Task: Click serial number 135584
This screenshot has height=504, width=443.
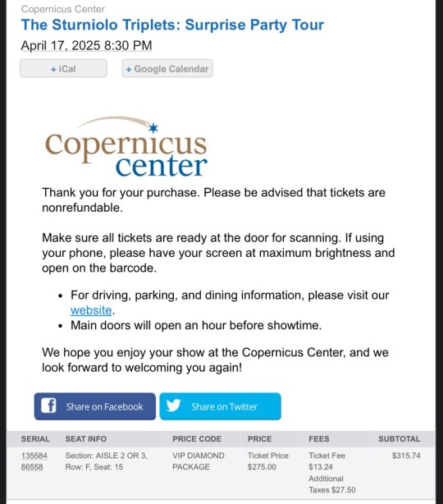Action: 34,456
